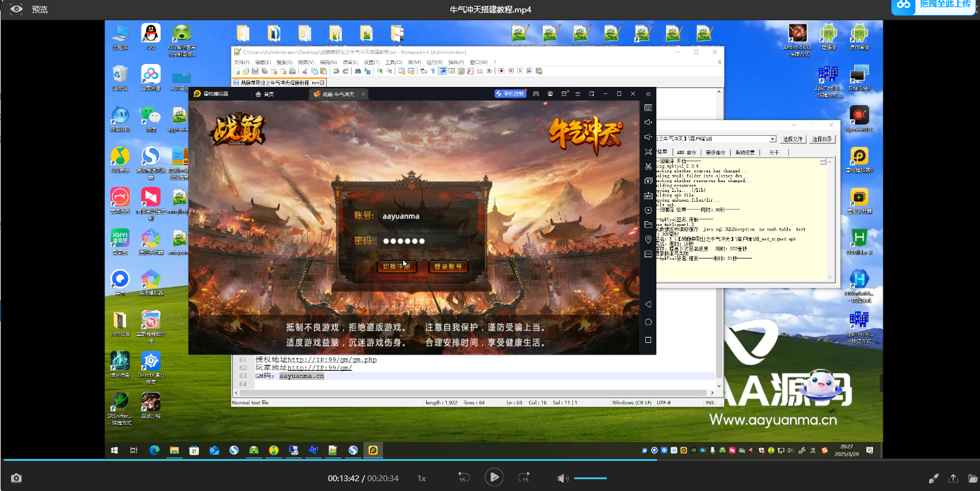Open the multi-instance icon in the emulator sidebar
Image resolution: width=980 pixels, height=491 pixels.
pos(648,181)
